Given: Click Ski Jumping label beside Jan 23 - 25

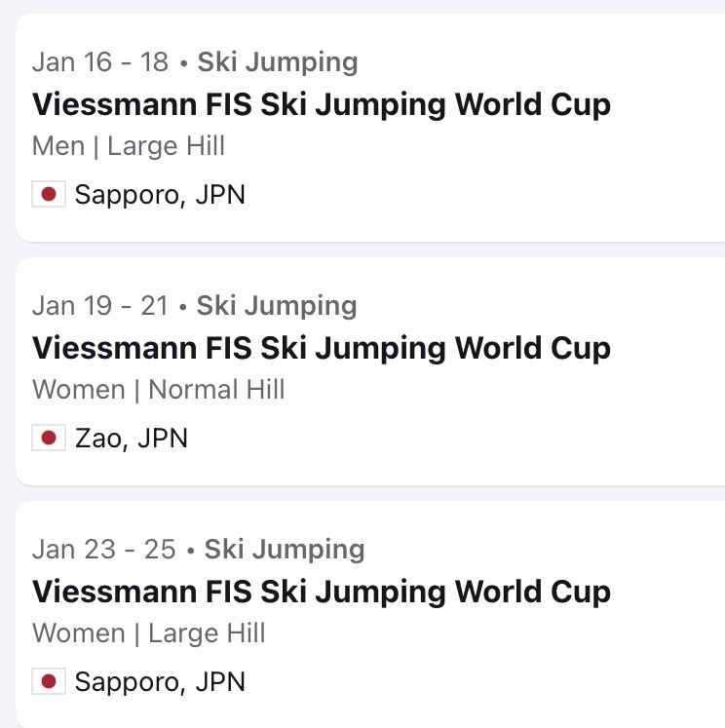Looking at the screenshot, I should (x=285, y=550).
